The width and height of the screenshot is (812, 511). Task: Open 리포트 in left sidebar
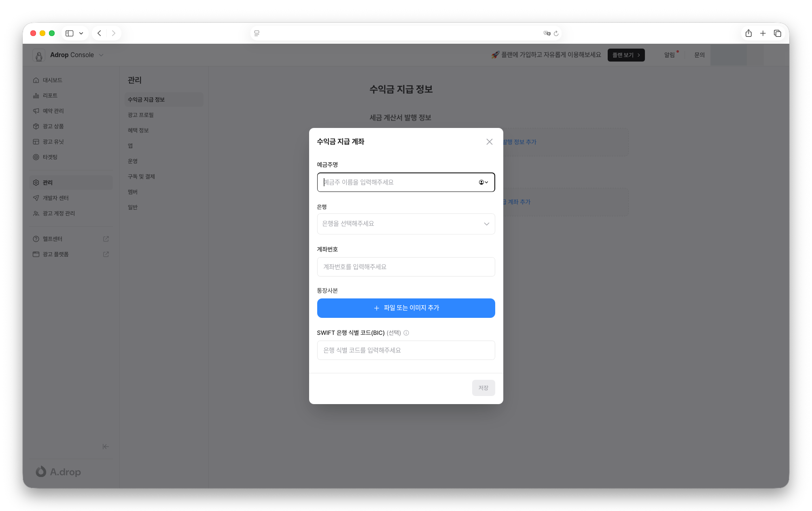tap(50, 96)
